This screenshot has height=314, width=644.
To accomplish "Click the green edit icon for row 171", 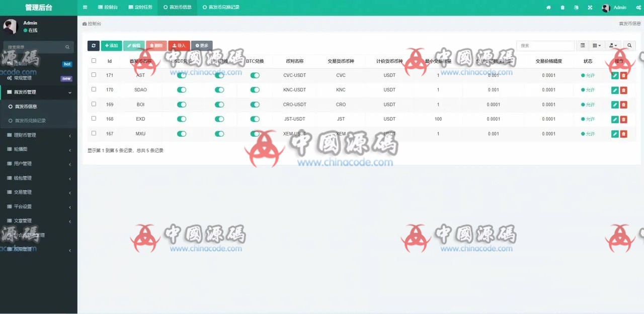I will (615, 75).
